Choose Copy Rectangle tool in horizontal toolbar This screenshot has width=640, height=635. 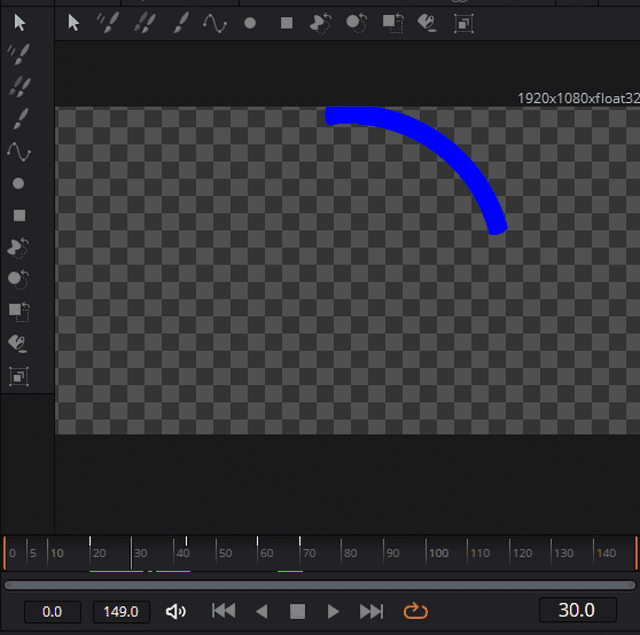tap(393, 23)
